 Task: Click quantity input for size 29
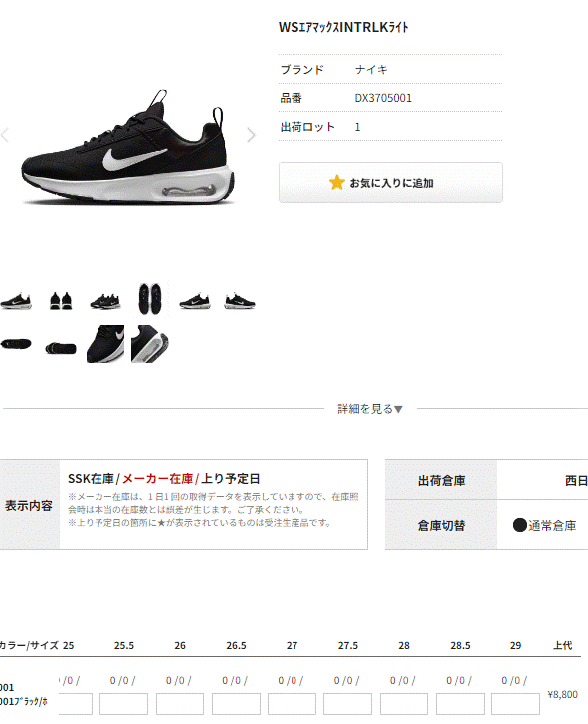(x=515, y=704)
